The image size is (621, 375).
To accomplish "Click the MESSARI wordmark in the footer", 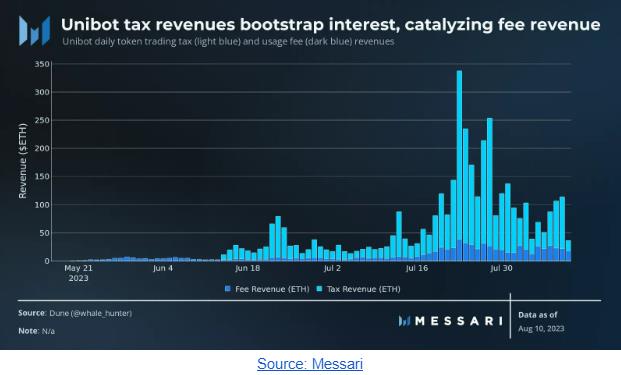I will pos(459,321).
